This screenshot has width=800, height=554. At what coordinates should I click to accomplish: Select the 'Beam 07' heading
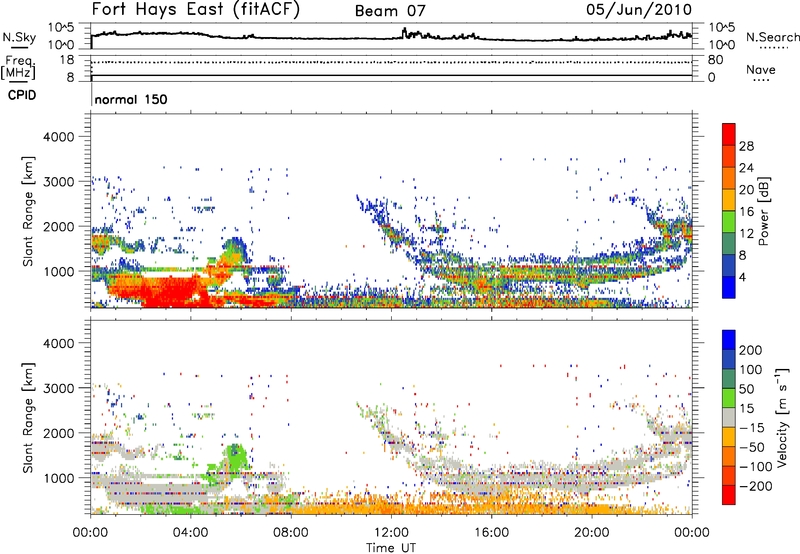pyautogui.click(x=390, y=11)
